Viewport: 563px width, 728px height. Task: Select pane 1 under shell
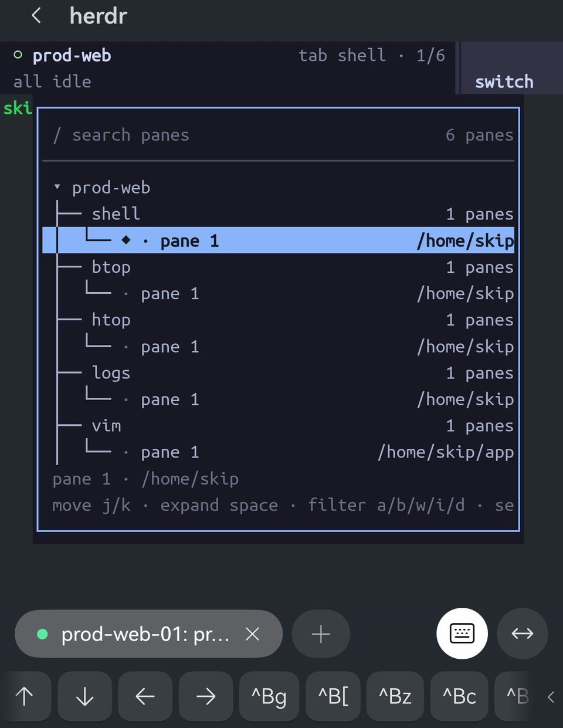pos(279,241)
